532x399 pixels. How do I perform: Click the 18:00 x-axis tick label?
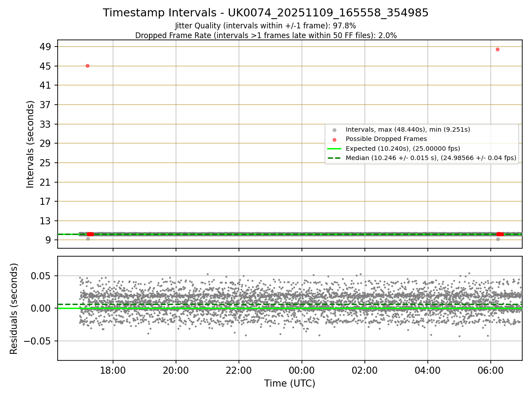pos(113,371)
